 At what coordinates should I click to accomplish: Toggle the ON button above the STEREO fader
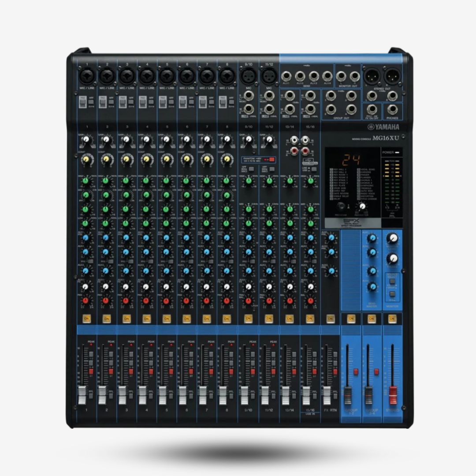click(392, 319)
